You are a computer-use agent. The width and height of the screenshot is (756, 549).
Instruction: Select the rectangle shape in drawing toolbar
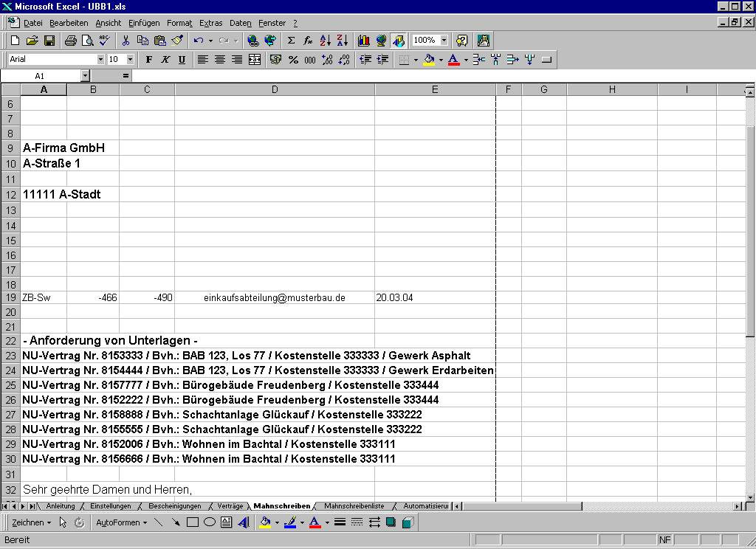pyautogui.click(x=193, y=522)
